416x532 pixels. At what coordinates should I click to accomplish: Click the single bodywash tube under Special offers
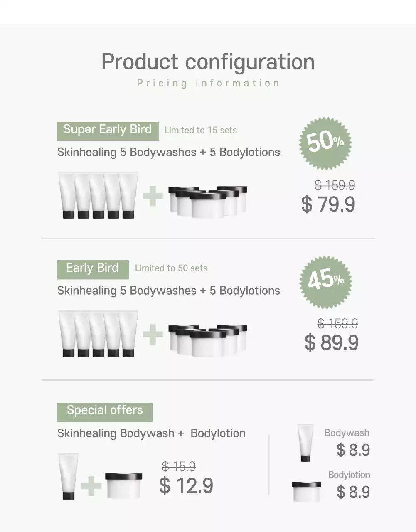(69, 476)
